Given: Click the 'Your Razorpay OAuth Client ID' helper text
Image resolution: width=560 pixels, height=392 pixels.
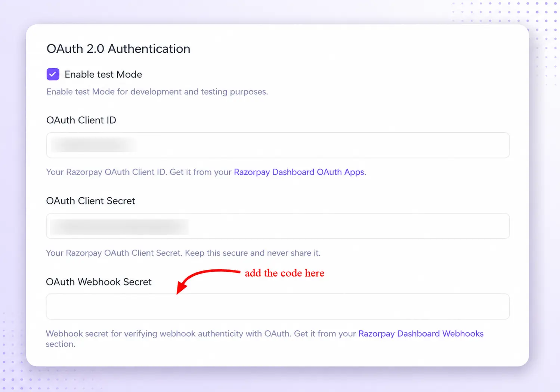Looking at the screenshot, I should tap(106, 172).
